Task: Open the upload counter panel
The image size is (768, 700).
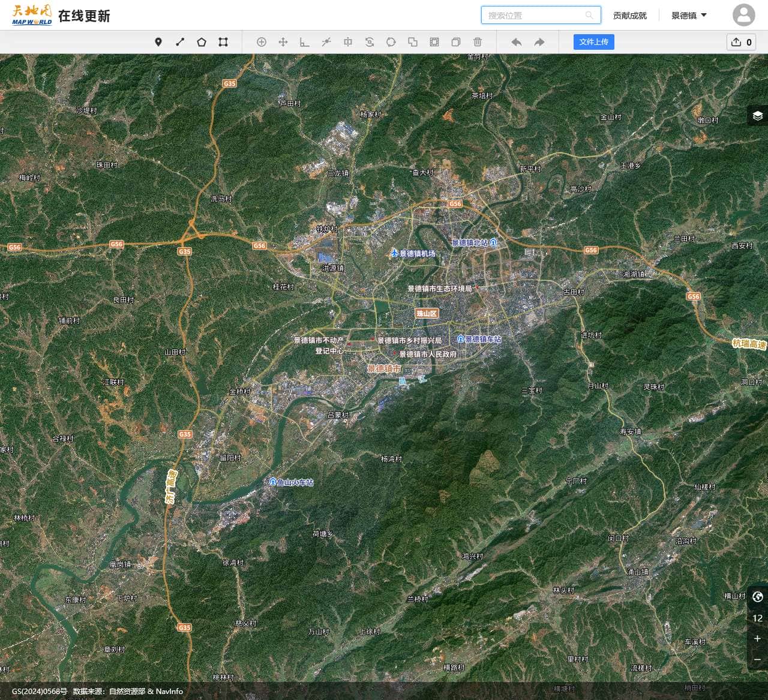Action: pyautogui.click(x=741, y=42)
